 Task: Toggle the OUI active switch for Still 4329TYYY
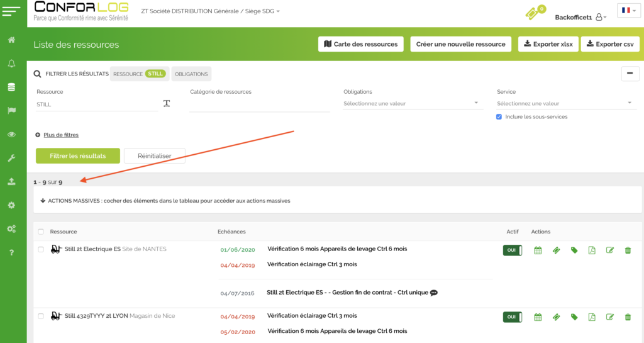(x=512, y=317)
